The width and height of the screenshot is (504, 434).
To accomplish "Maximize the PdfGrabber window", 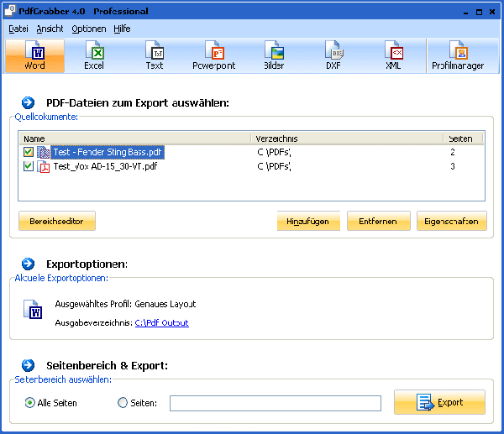I will click(479, 13).
